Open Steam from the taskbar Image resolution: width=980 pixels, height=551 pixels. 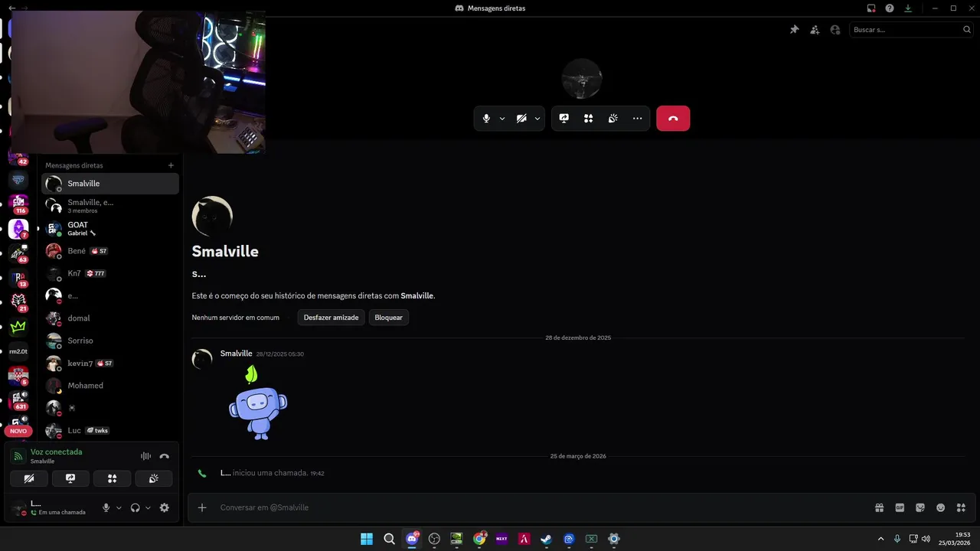[546, 539]
